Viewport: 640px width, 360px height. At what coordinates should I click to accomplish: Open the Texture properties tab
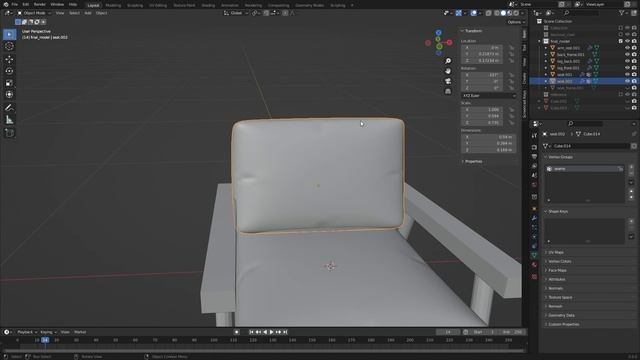pos(534,277)
